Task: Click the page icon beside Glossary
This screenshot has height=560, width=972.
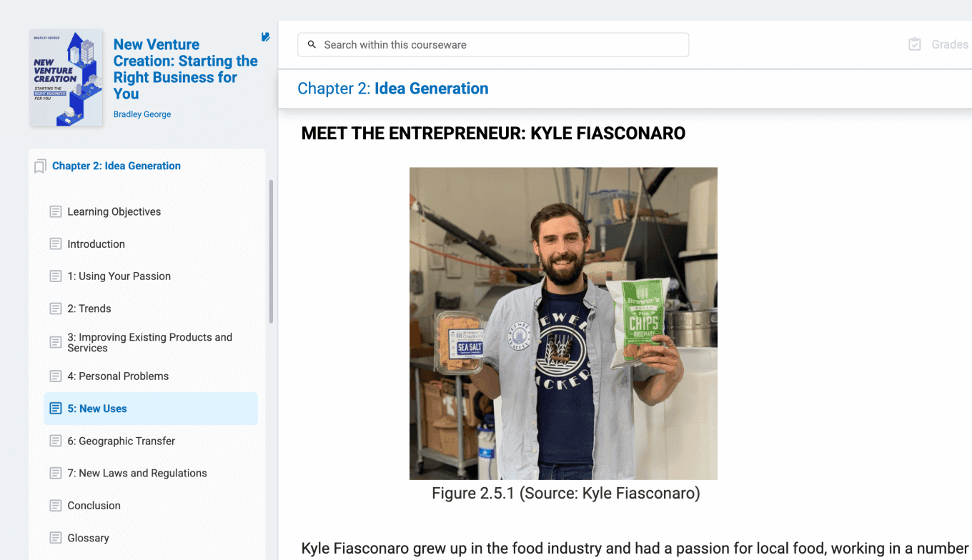Action: click(56, 538)
